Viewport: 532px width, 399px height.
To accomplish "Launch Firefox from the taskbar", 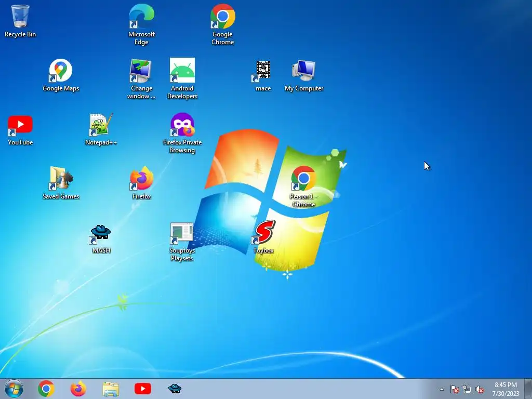I will coord(78,389).
